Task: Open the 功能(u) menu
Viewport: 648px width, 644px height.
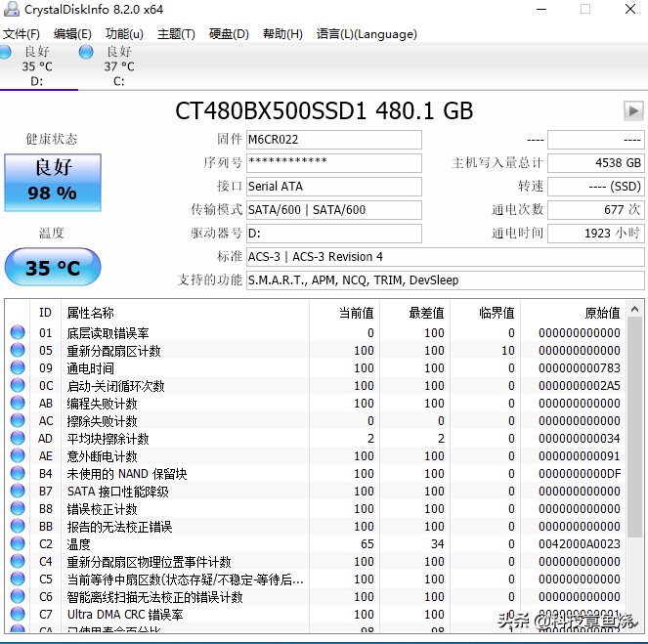Action: pyautogui.click(x=124, y=34)
